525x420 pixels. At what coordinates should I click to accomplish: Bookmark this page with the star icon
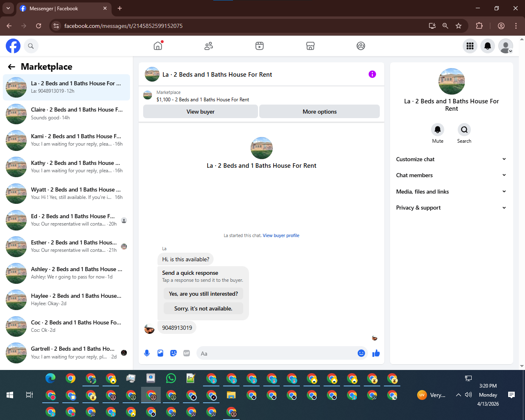point(459,26)
